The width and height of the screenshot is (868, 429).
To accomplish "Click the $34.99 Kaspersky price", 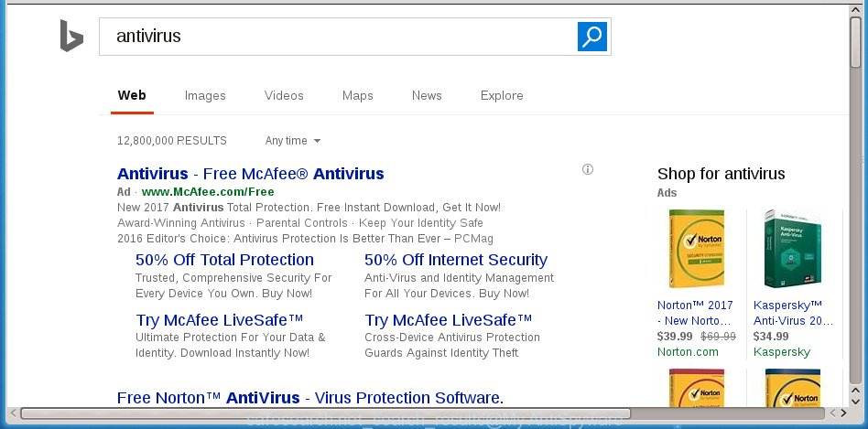I will point(771,336).
